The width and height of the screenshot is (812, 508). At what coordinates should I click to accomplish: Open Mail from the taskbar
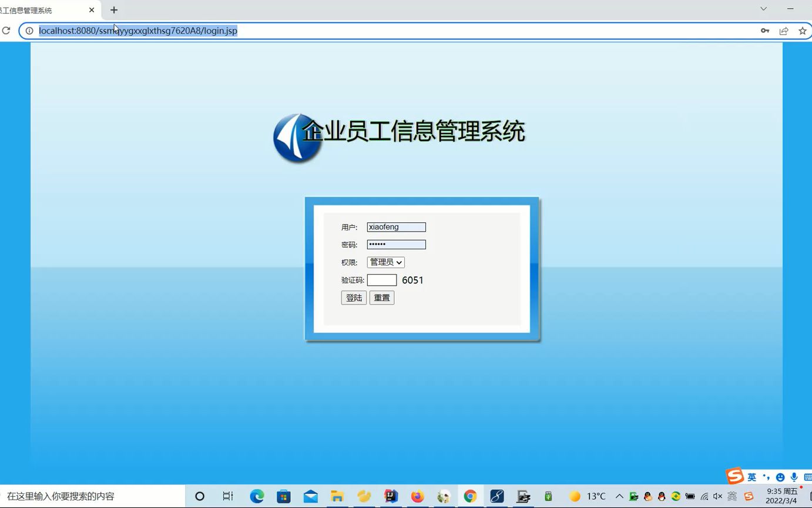point(310,496)
